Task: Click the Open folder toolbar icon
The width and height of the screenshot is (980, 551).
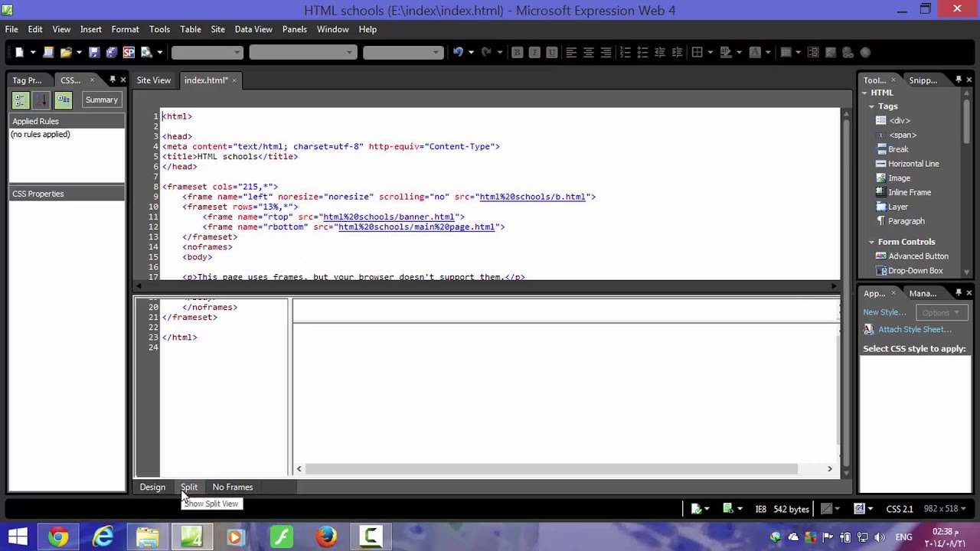Action: click(x=66, y=52)
